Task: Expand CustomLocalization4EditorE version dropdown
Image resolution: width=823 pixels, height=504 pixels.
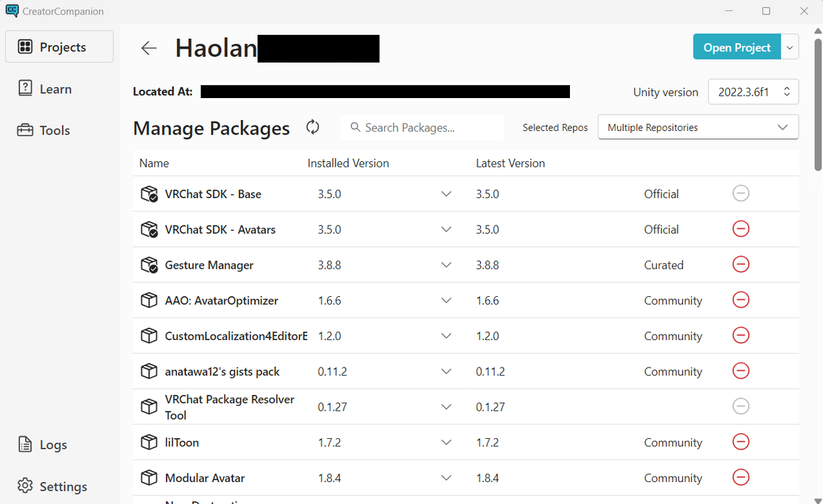Action: pos(446,336)
